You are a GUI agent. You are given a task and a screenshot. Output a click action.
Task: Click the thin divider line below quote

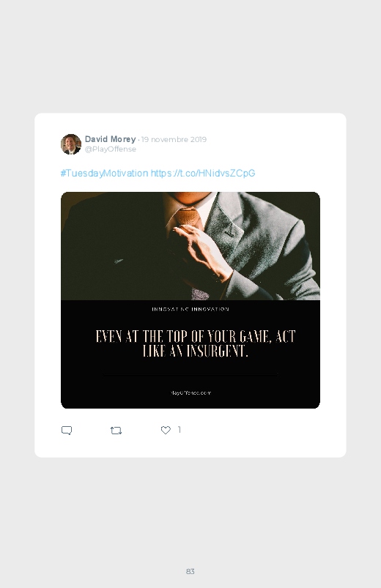[x=190, y=374]
